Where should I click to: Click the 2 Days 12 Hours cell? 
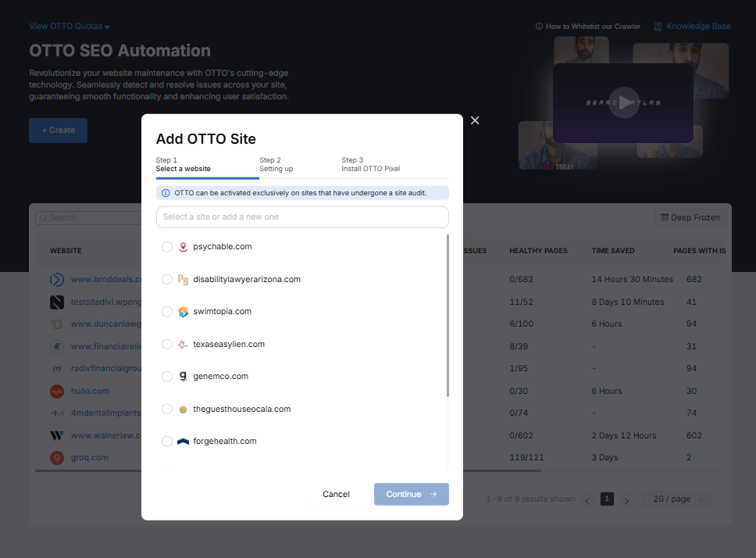(624, 435)
